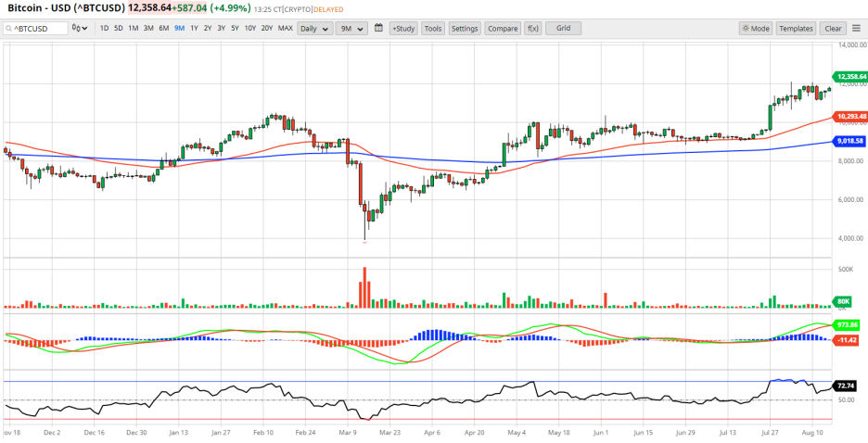Click the tallest red volume bar in March
868x443 pixels.
(x=364, y=287)
